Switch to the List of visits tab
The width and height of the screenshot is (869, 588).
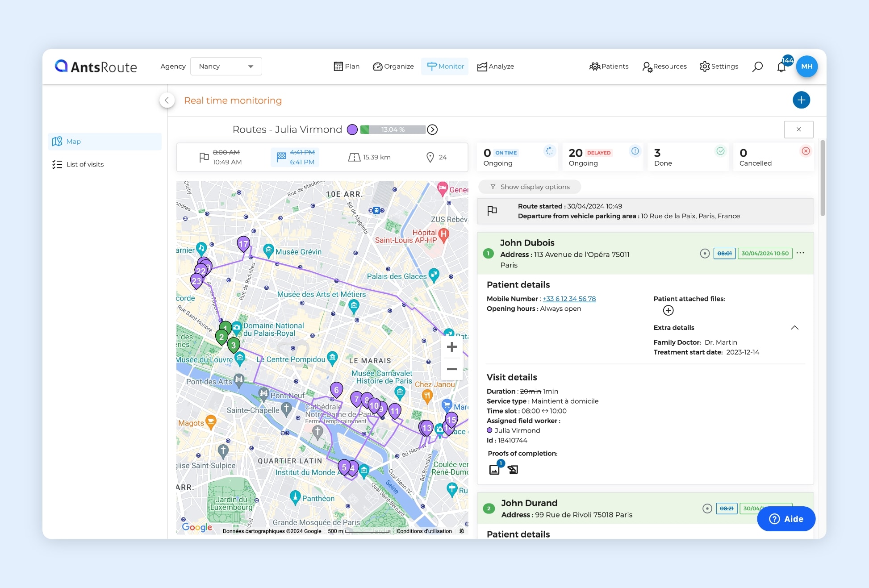pos(85,164)
